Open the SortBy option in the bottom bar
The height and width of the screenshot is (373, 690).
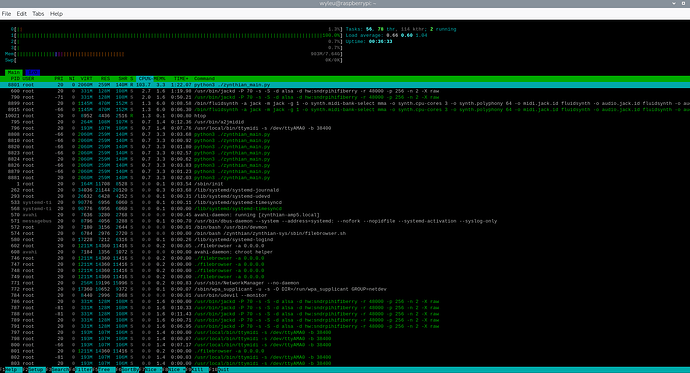pos(128,370)
